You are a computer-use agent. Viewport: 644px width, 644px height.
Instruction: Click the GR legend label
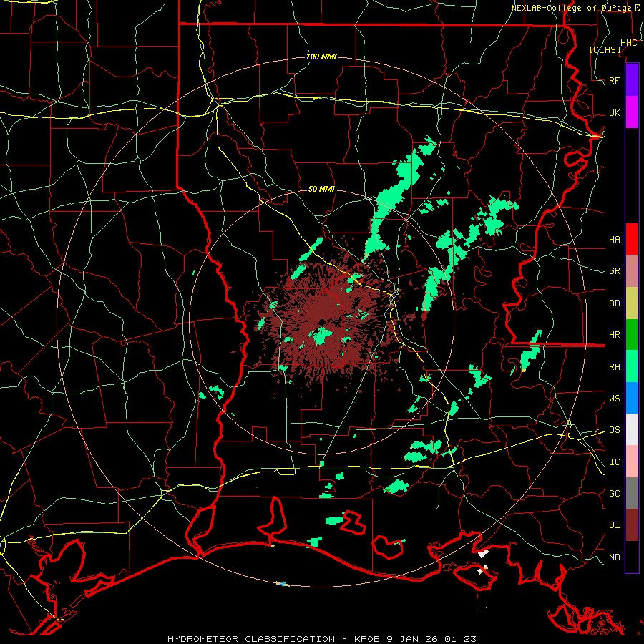tap(614, 271)
